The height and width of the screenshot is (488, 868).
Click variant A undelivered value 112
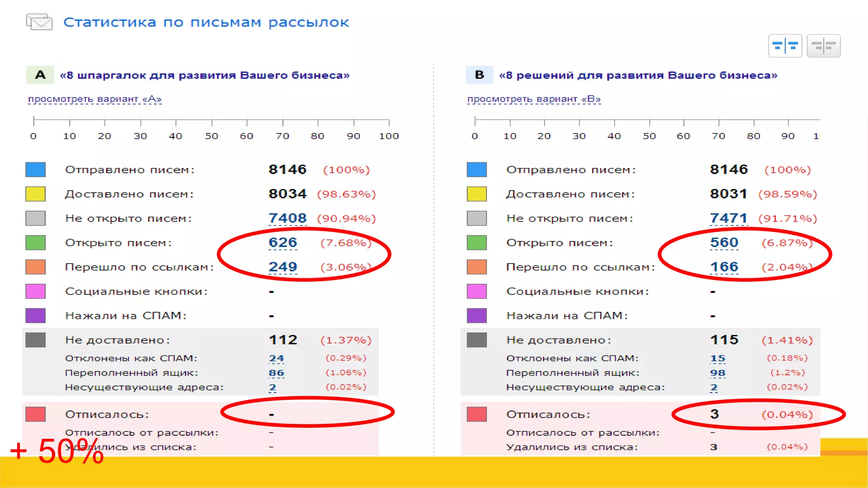pyautogui.click(x=283, y=340)
